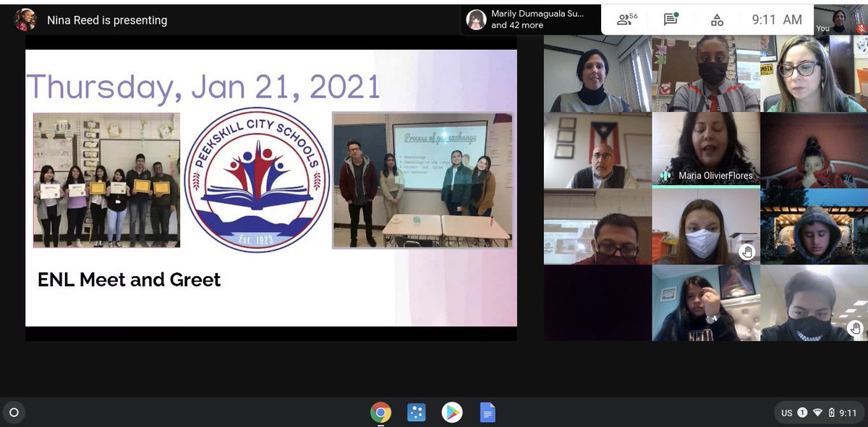This screenshot has height=427, width=868.
Task: Select the tile of the man beside the Puerto Rico flag
Action: coord(597,150)
